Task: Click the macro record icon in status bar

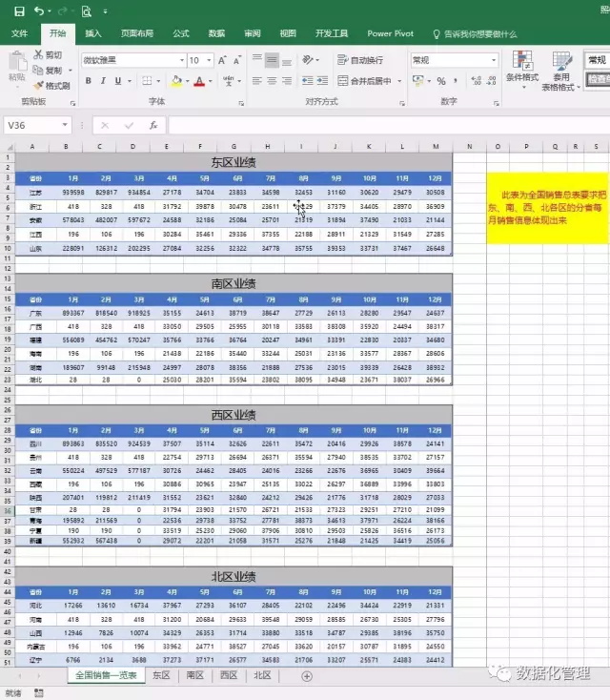Action: point(39,693)
